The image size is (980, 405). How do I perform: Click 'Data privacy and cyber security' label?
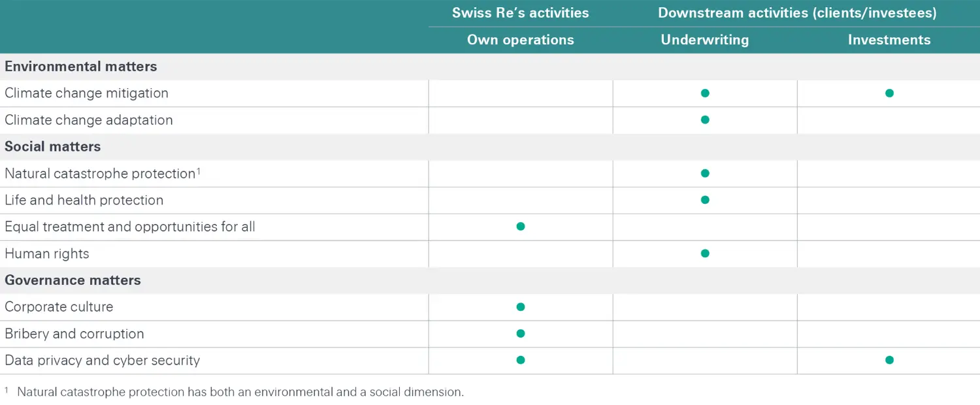(102, 361)
